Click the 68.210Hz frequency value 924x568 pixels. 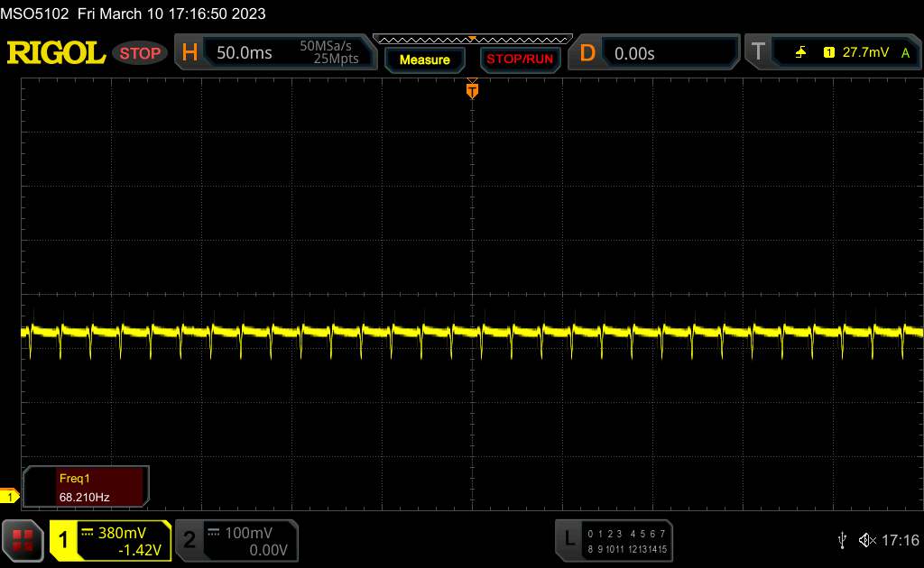click(x=84, y=498)
